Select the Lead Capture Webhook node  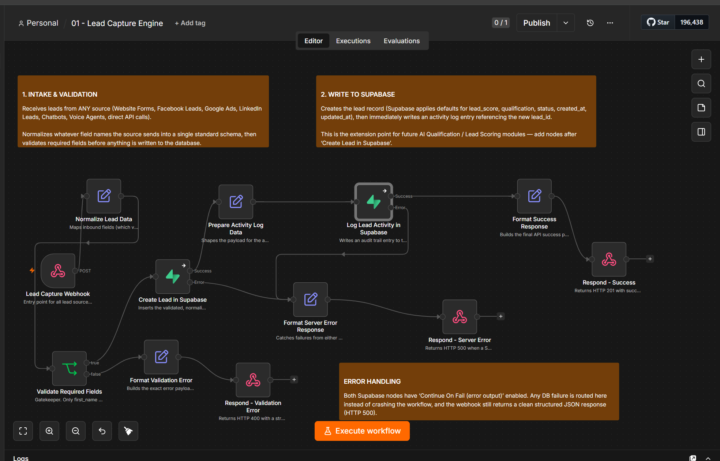[58, 270]
